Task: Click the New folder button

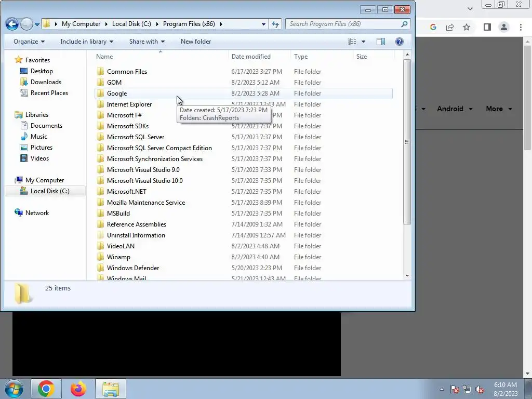Action: [x=196, y=42]
